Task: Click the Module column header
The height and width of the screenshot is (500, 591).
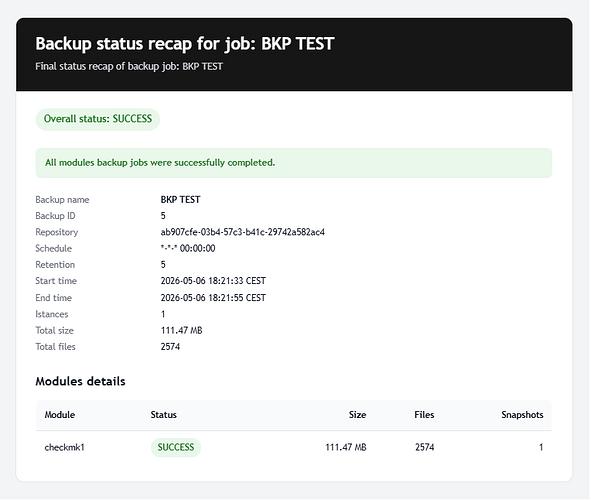Action: point(60,415)
